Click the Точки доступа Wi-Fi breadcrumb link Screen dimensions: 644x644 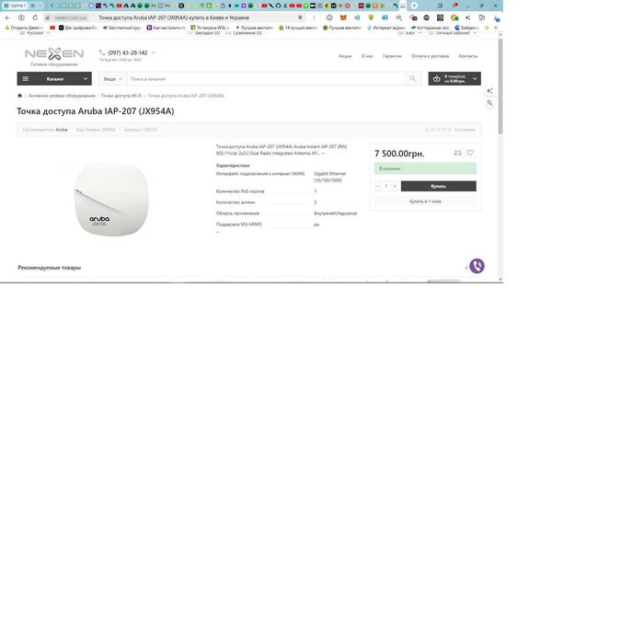[x=121, y=96]
